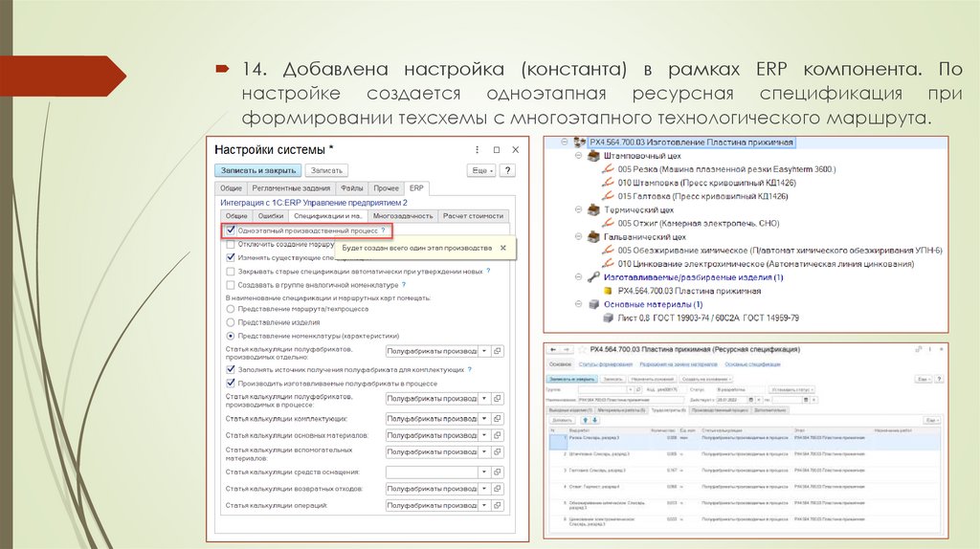Click open icon beside Статья калькуляции комплектующих
980x549 pixels.
[x=497, y=420]
